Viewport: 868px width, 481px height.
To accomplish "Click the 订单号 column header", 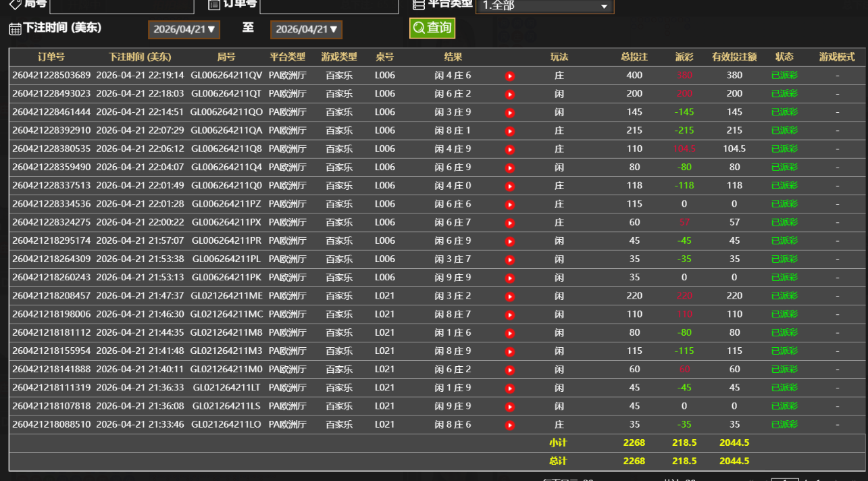I will (51, 57).
